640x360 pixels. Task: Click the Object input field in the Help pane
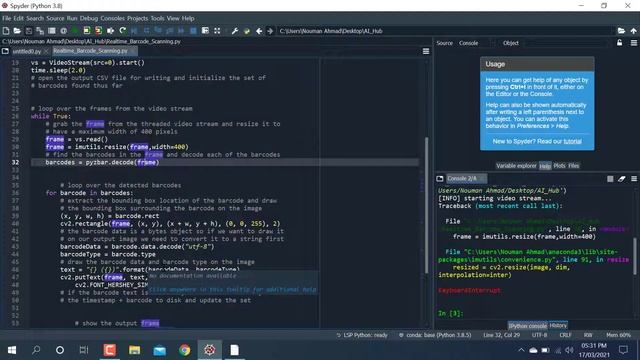click(x=567, y=43)
